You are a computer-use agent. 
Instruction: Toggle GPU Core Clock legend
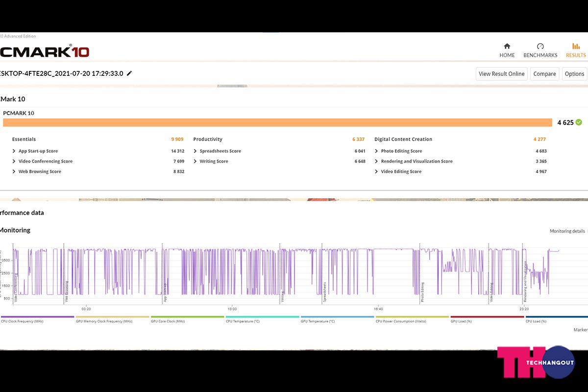coord(187,320)
